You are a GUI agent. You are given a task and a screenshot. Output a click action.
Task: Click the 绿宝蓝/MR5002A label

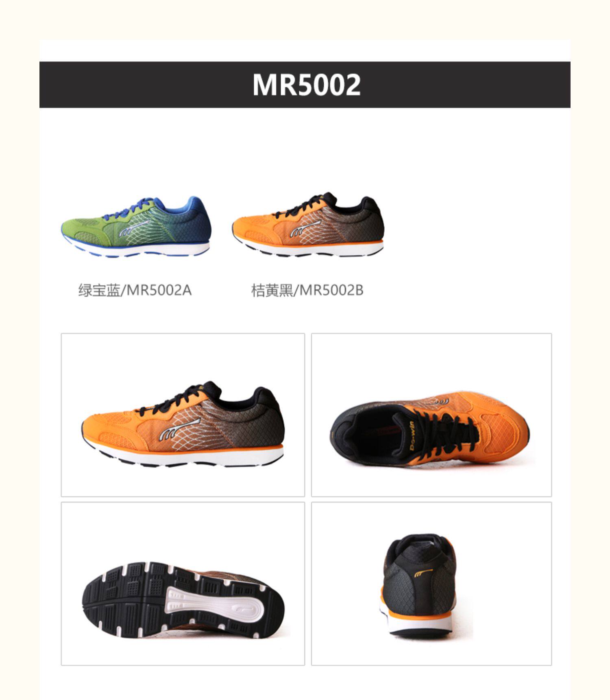click(x=135, y=291)
